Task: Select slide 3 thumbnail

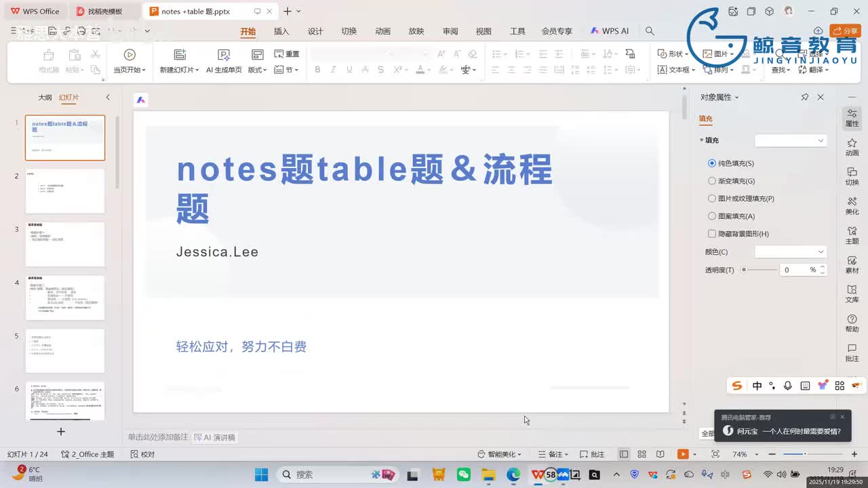Action: pyautogui.click(x=65, y=244)
